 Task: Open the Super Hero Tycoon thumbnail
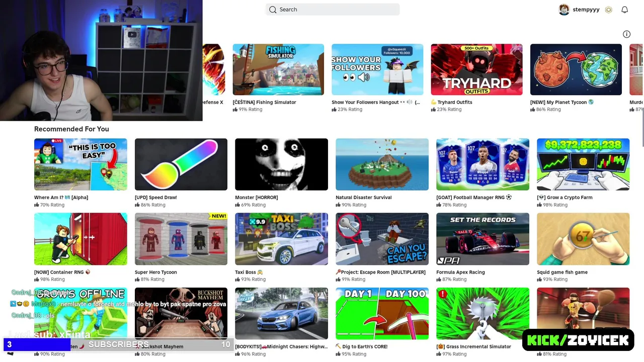[181, 239]
